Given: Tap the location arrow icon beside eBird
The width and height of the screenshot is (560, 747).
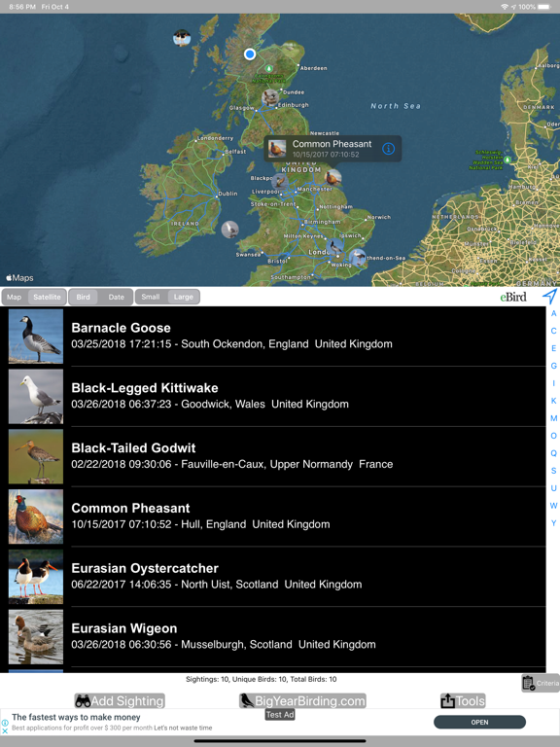Looking at the screenshot, I should 549,297.
